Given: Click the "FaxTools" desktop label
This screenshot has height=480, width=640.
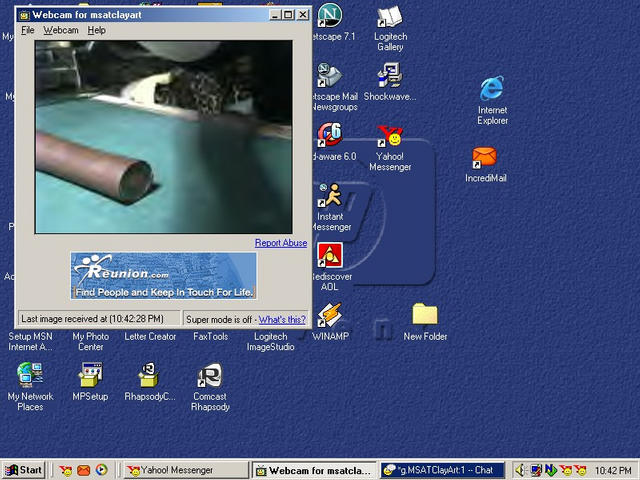Looking at the screenshot, I should pyautogui.click(x=210, y=337).
